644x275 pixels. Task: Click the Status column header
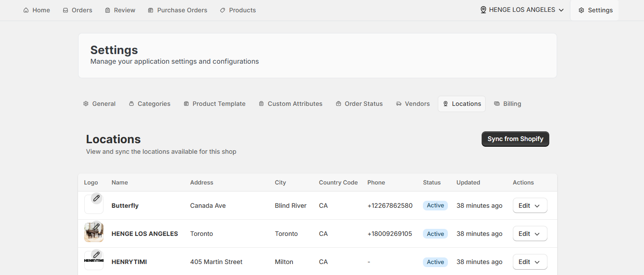click(x=432, y=182)
